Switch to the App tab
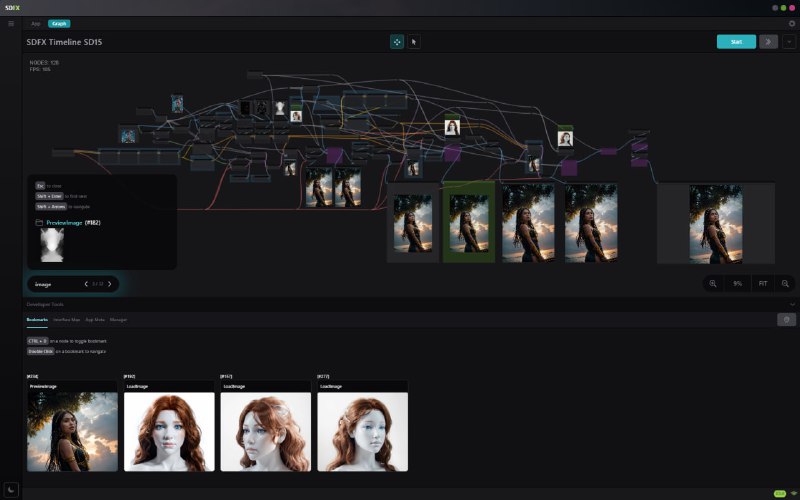This screenshot has height=500, width=800. tap(36, 23)
